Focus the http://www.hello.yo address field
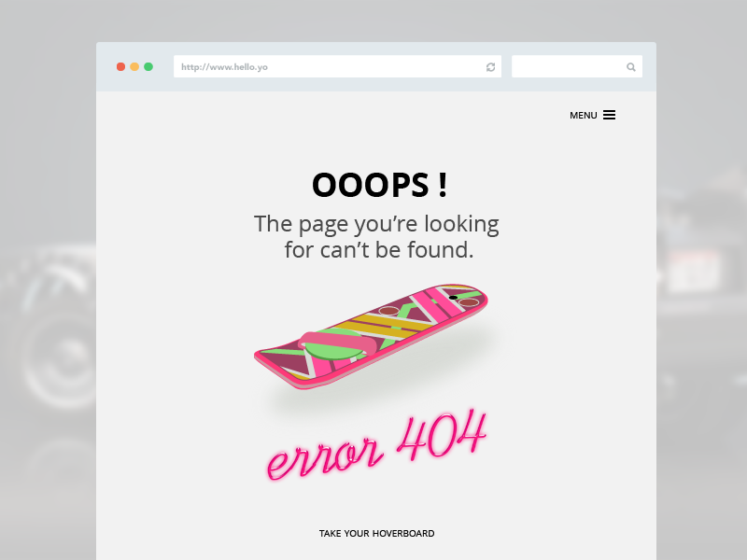 [337, 66]
